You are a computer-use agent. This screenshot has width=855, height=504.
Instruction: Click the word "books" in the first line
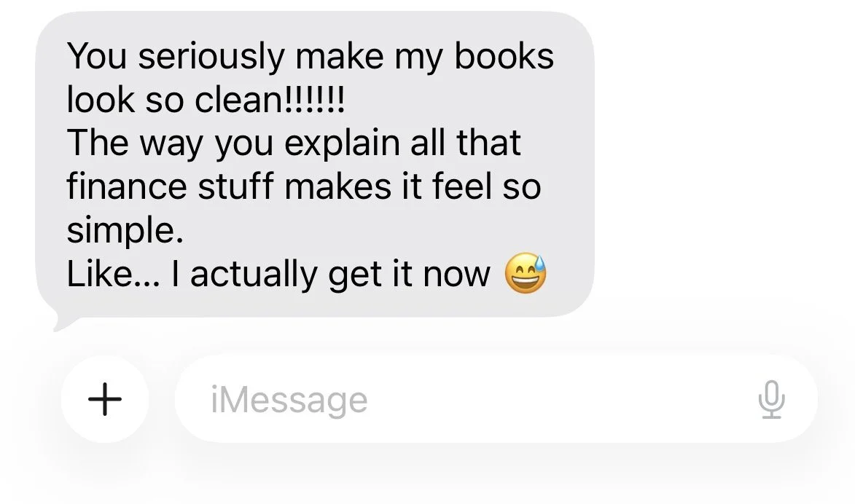click(x=504, y=55)
